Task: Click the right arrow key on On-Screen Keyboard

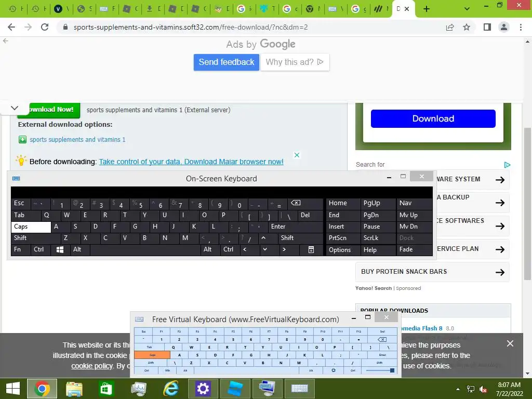Action: pyautogui.click(x=284, y=250)
